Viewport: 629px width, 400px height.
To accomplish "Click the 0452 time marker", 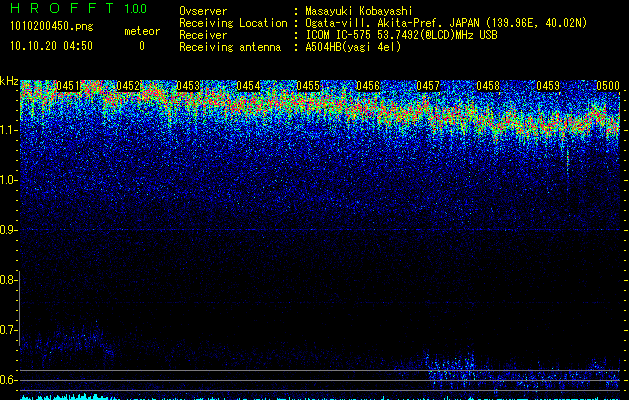I will point(128,86).
